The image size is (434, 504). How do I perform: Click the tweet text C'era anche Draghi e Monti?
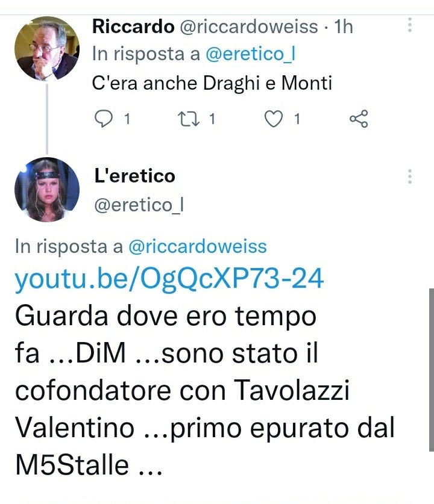[x=212, y=83]
